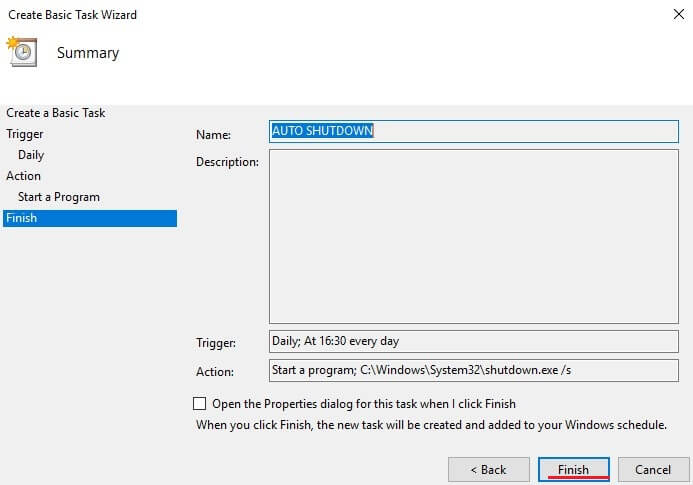Click the Trigger field showing Daily at 16:30
The image size is (693, 485).
pos(473,341)
